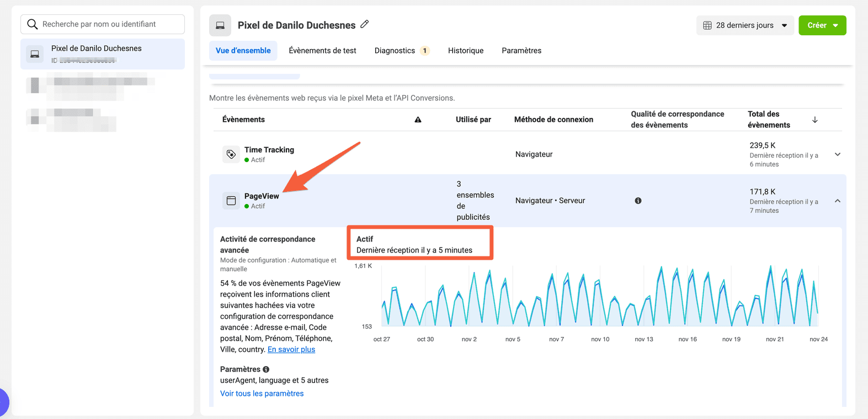
Task: Select Pixel de Danilo Duchesnes in sidebar
Action: (103, 54)
